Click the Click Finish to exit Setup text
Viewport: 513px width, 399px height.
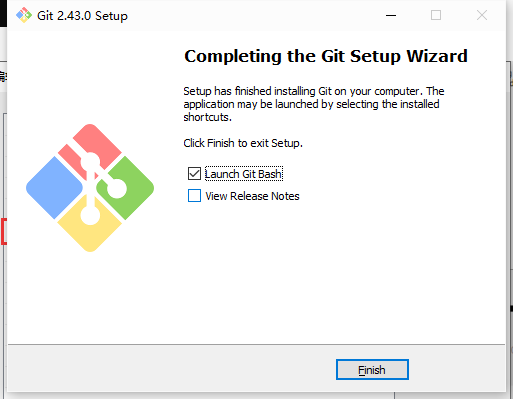pos(243,143)
